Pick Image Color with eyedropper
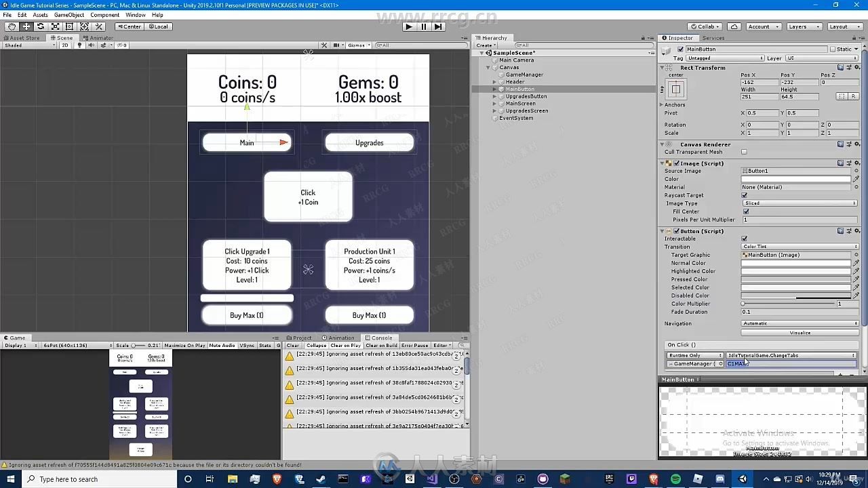The width and height of the screenshot is (868, 488). pos(856,179)
